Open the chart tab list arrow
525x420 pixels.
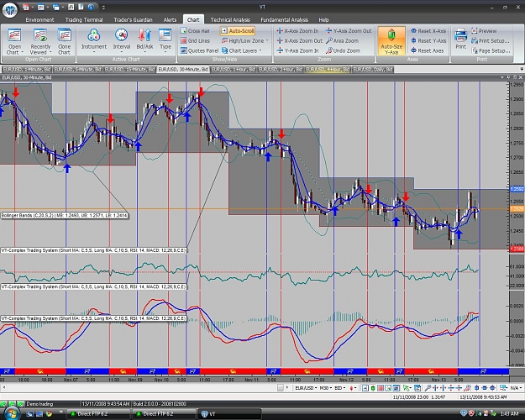click(x=522, y=70)
